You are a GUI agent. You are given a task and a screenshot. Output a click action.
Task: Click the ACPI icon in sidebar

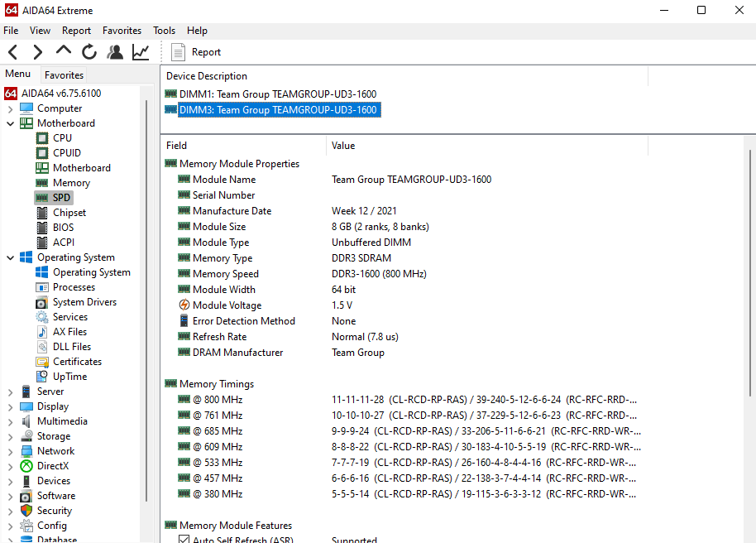(42, 243)
